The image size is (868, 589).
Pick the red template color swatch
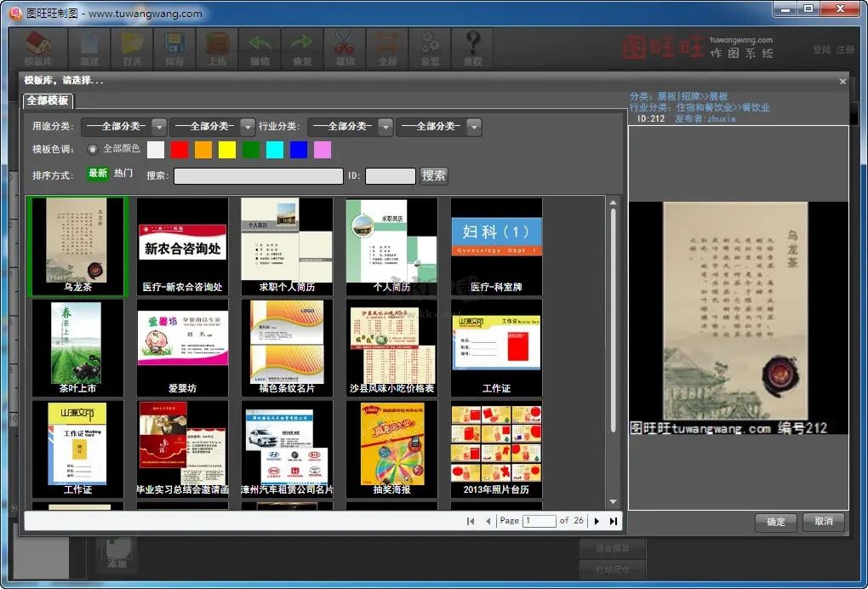pyautogui.click(x=180, y=149)
